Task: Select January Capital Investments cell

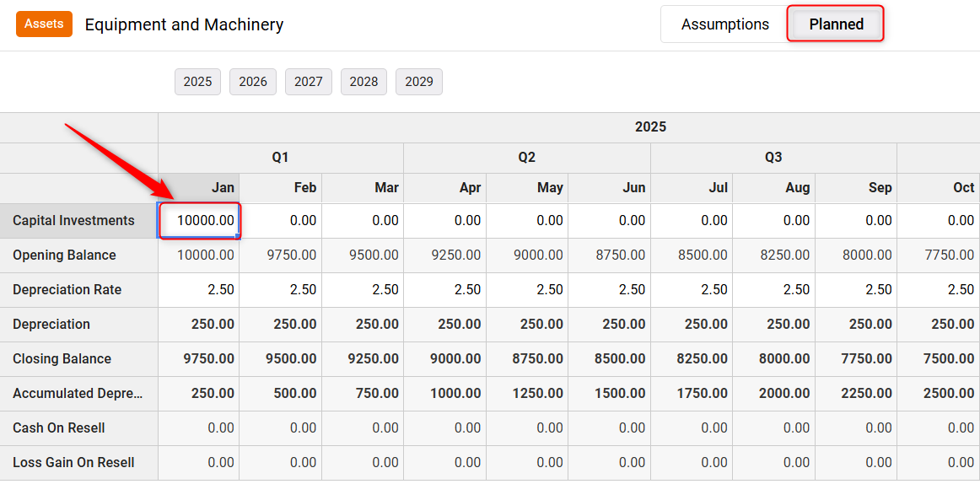Action: 199,220
